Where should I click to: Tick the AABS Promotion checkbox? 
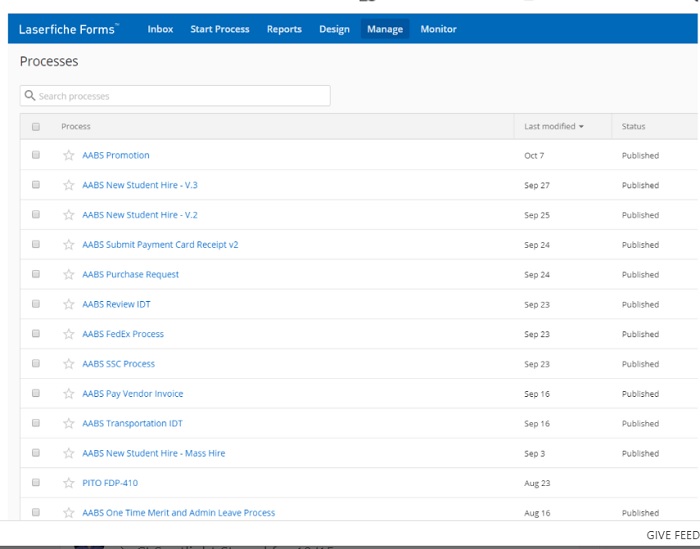pos(36,155)
